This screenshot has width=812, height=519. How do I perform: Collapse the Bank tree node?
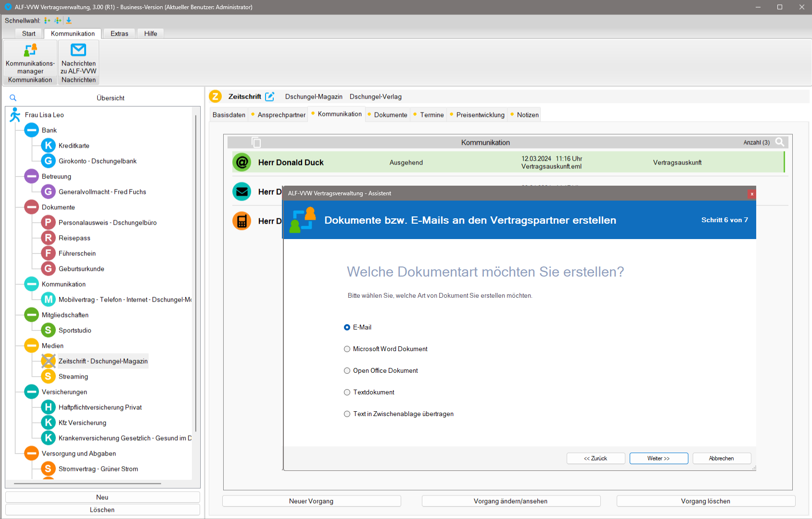click(32, 130)
